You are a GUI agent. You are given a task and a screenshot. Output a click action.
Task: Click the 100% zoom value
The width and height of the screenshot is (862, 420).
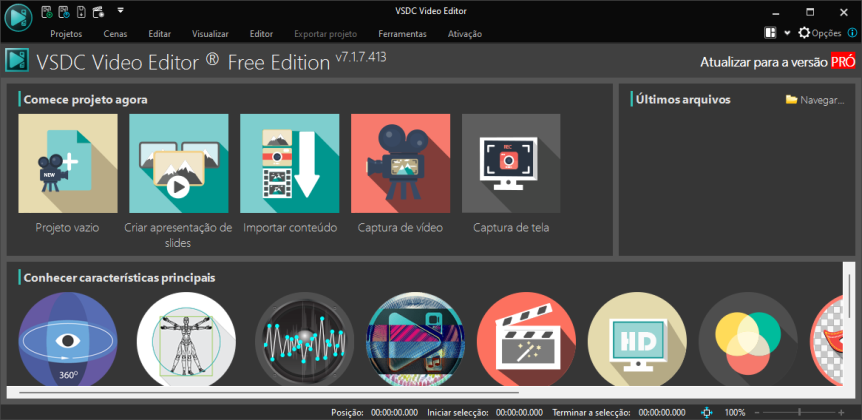click(734, 412)
